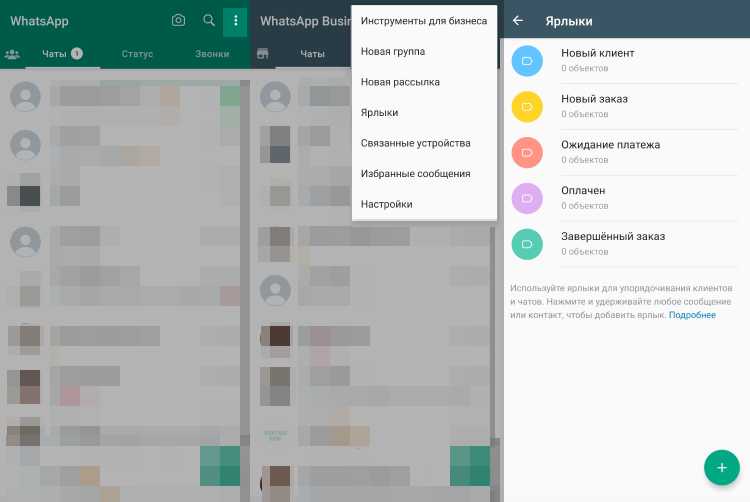Viewport: 750px width, 502px height.
Task: Tap the blue label icon for Новый клиент
Action: [x=527, y=61]
